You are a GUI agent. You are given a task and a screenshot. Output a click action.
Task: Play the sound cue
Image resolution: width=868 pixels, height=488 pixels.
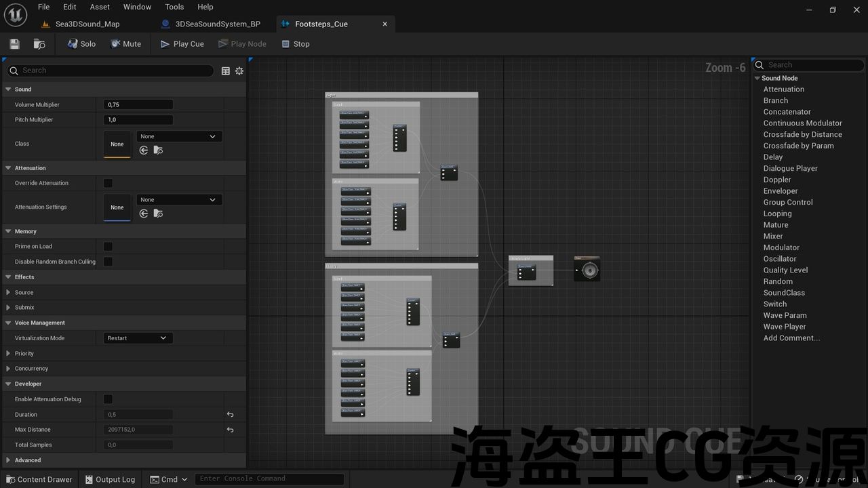(182, 44)
